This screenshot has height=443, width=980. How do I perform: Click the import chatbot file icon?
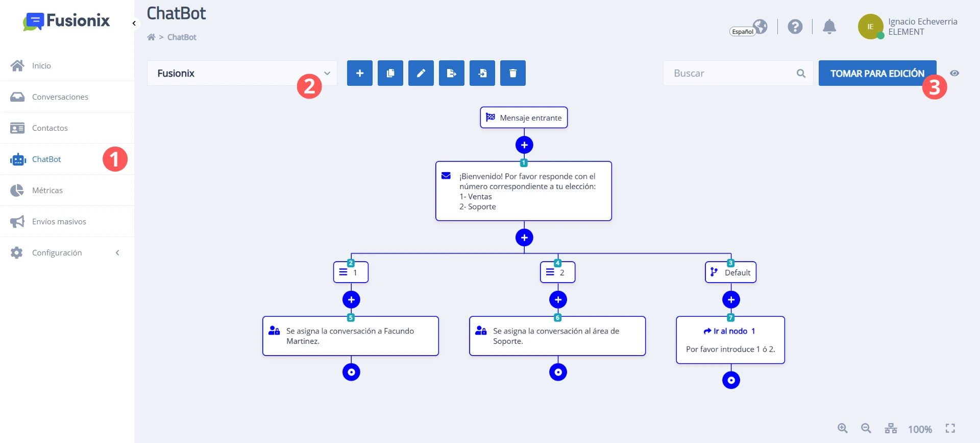482,73
